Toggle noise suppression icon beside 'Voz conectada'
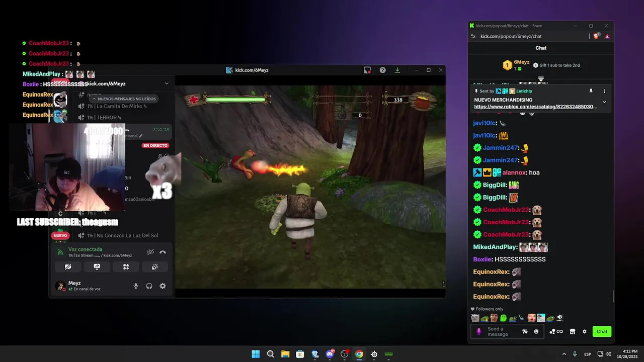Image resolution: width=644 pixels, height=362 pixels. [150, 252]
